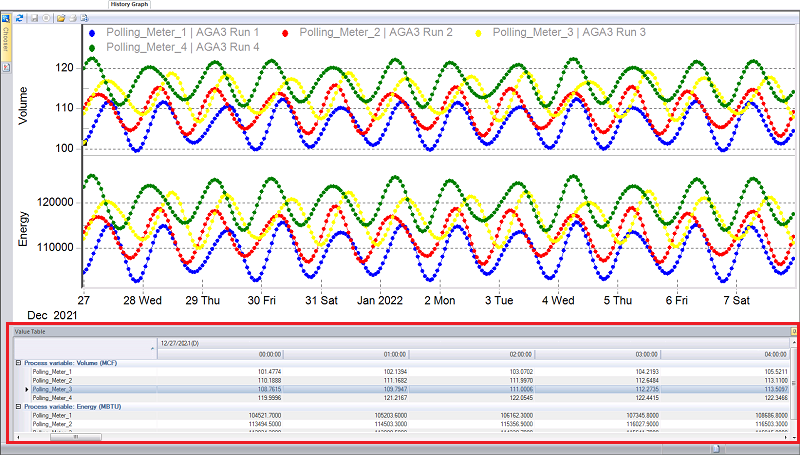Click the sort arrow in table header corner
The height and width of the screenshot is (456, 800).
[153, 348]
